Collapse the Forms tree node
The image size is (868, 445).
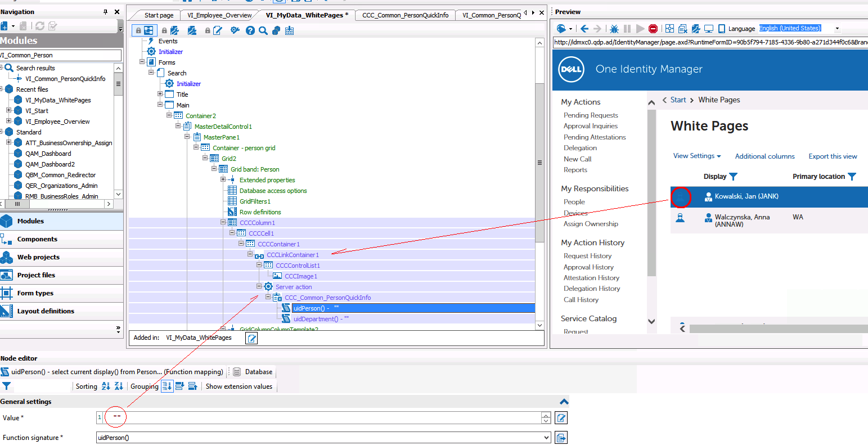[142, 62]
